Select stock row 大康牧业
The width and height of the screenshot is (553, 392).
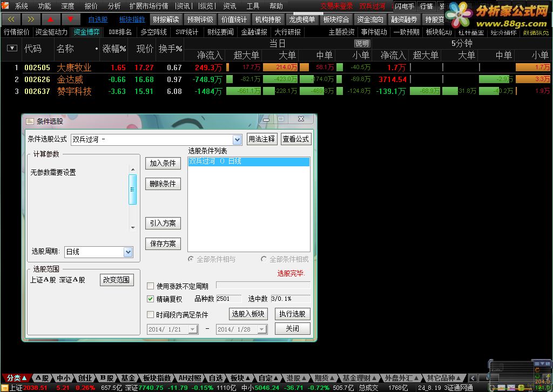pos(276,67)
